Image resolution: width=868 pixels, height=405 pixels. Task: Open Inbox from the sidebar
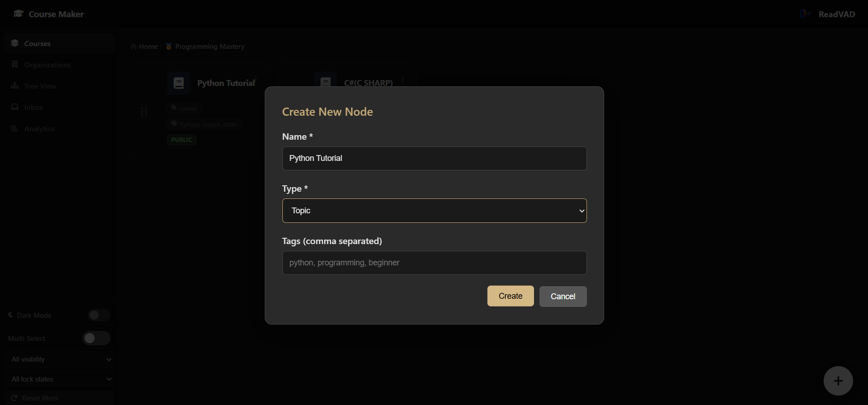click(x=59, y=107)
